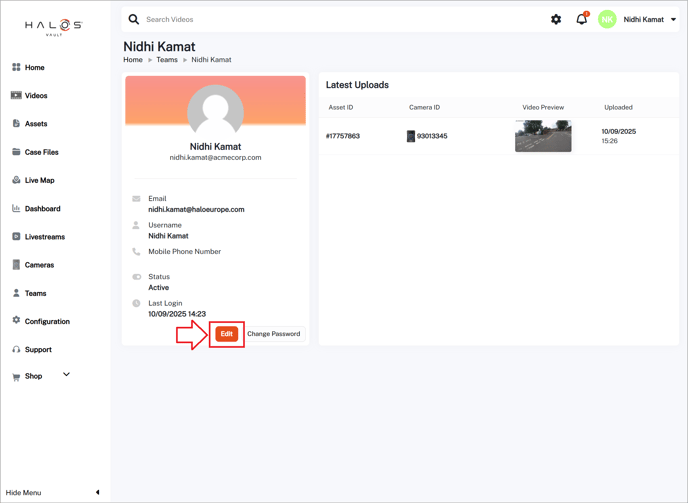
Task: Collapse the sidebar with Hide Menu arrow
Action: click(97, 492)
